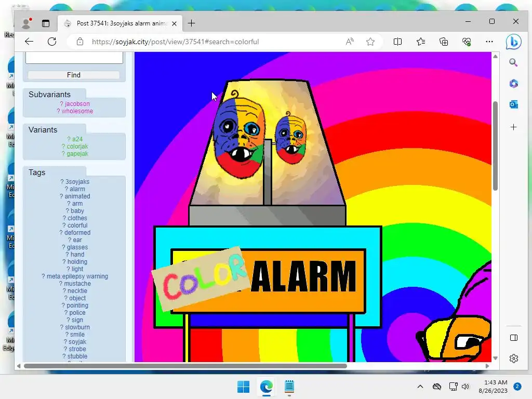
Task: Switch to Post 37541 tab
Action: click(120, 23)
